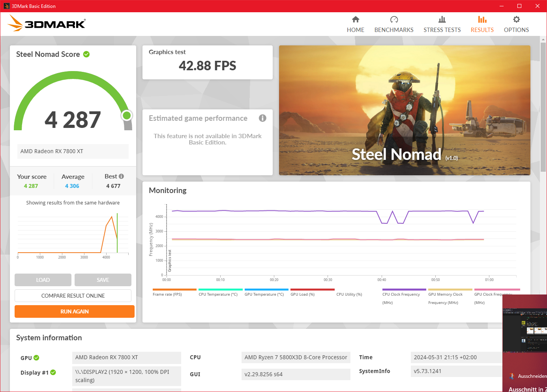Click the Steel Nomad artwork image
The height and width of the screenshot is (392, 547).
pyautogui.click(x=405, y=110)
